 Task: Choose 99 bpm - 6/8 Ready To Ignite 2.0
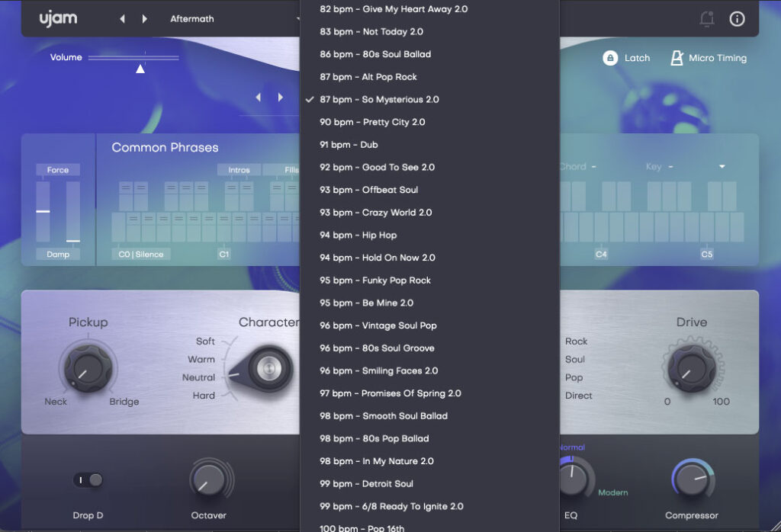click(x=429, y=506)
